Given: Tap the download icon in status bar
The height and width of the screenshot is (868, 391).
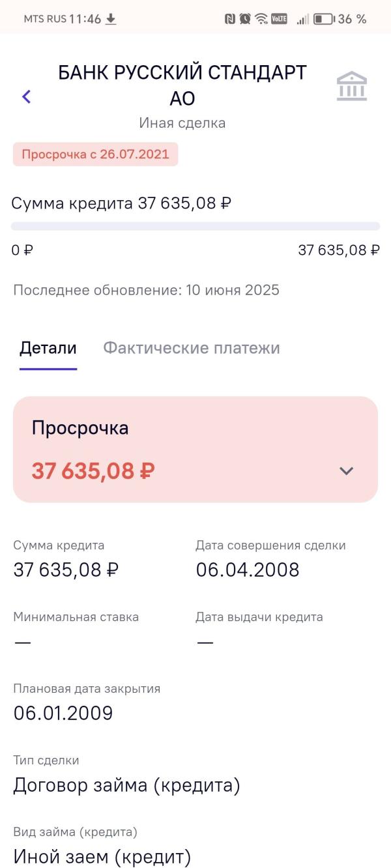Looking at the screenshot, I should pyautogui.click(x=111, y=19).
